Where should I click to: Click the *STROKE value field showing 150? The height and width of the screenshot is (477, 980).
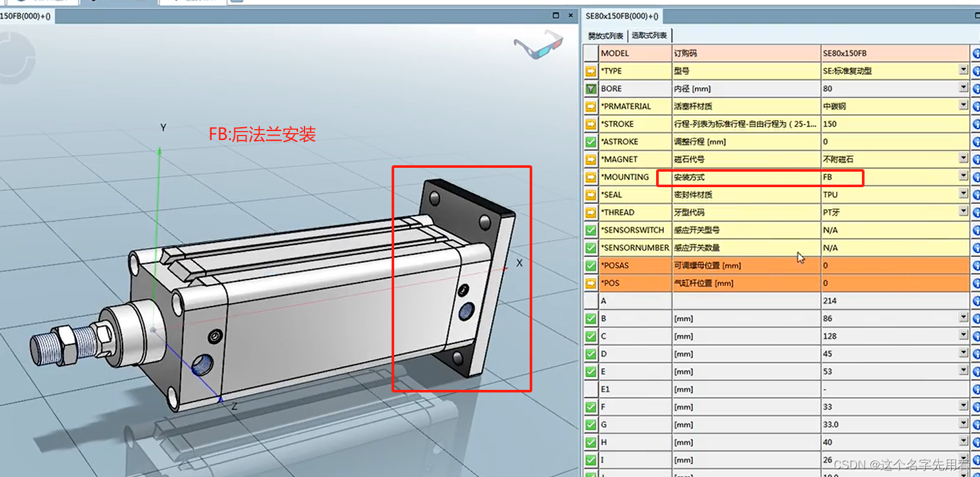(x=895, y=124)
